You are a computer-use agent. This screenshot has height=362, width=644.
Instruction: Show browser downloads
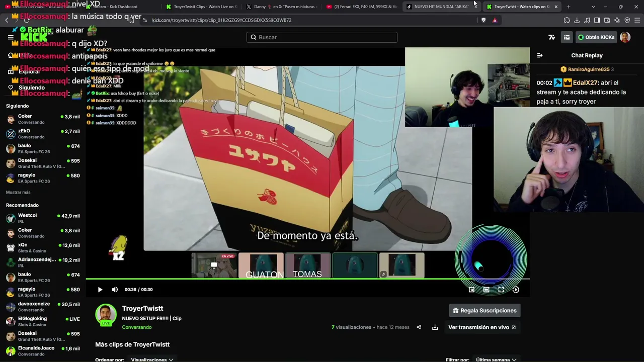[577, 20]
